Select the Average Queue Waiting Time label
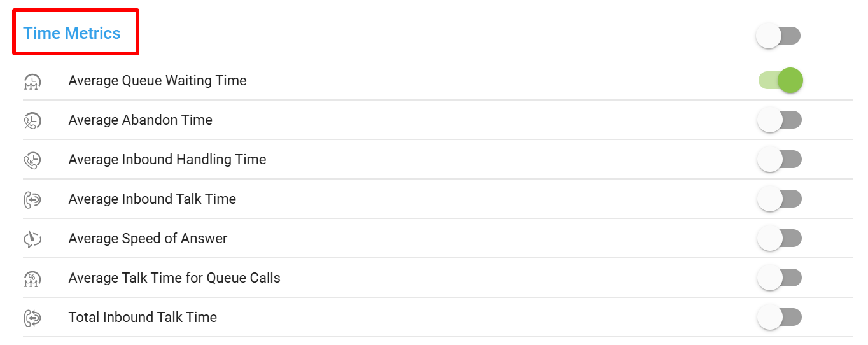The width and height of the screenshot is (868, 345). point(157,81)
